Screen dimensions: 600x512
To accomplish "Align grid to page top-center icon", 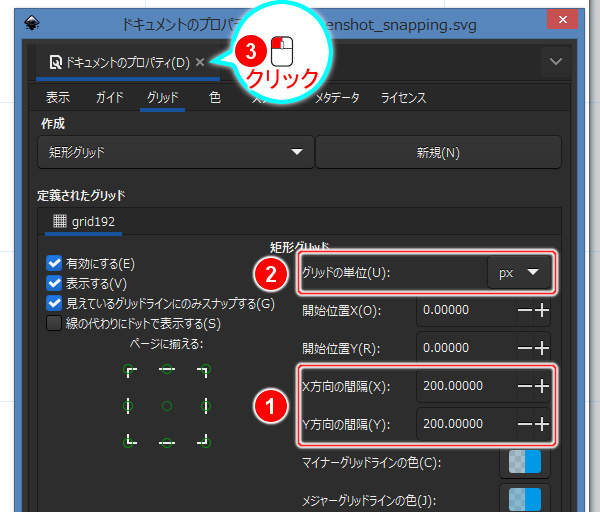I will pos(167,370).
